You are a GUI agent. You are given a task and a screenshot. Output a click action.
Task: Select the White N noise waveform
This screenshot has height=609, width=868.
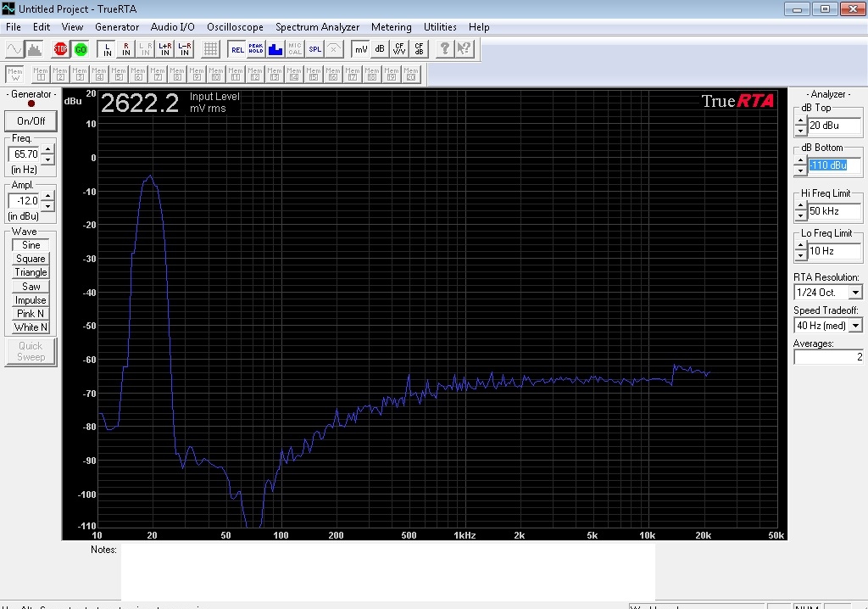click(31, 327)
